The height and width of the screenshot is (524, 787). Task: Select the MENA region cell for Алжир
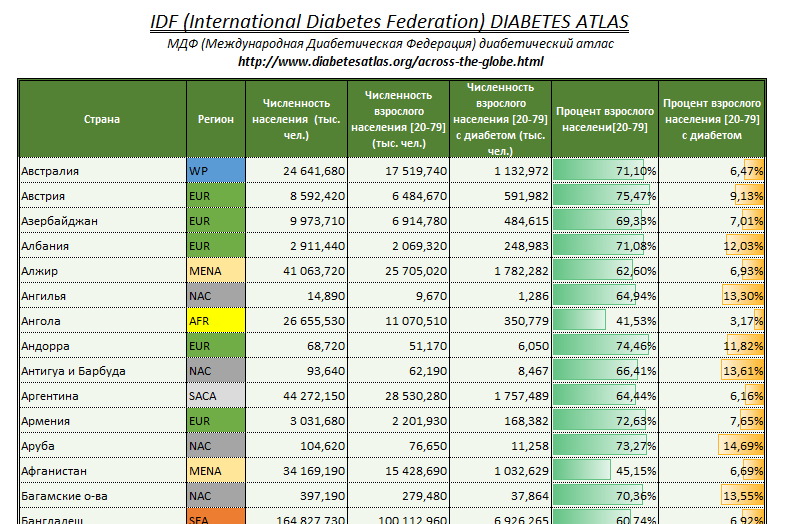click(216, 271)
